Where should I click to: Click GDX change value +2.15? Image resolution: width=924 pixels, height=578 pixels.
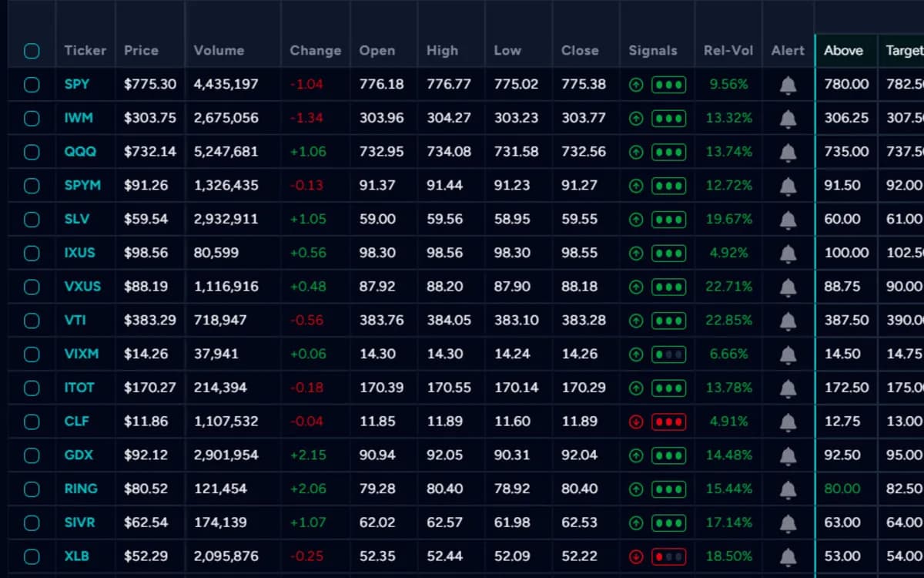pyautogui.click(x=308, y=455)
